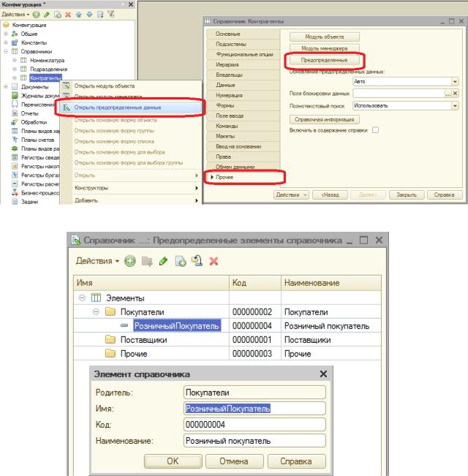Click the Константы tree icon
Viewport: 468px width, 476px height.
tap(15, 42)
